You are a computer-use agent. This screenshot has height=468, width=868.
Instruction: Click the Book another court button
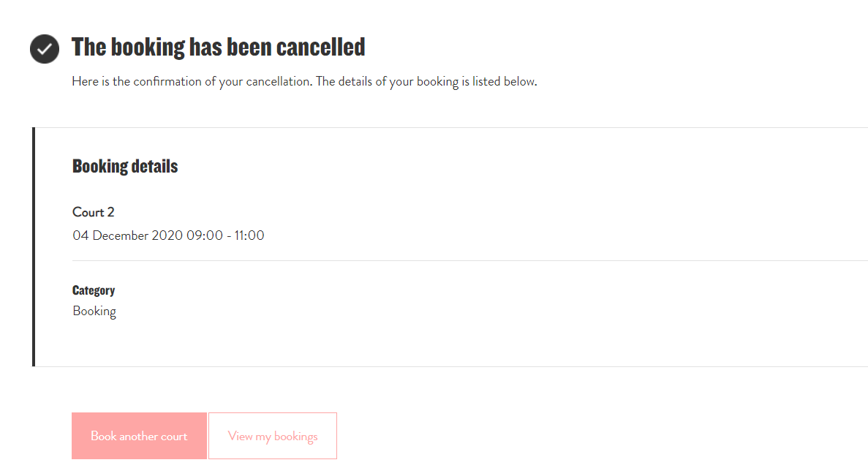click(x=139, y=436)
